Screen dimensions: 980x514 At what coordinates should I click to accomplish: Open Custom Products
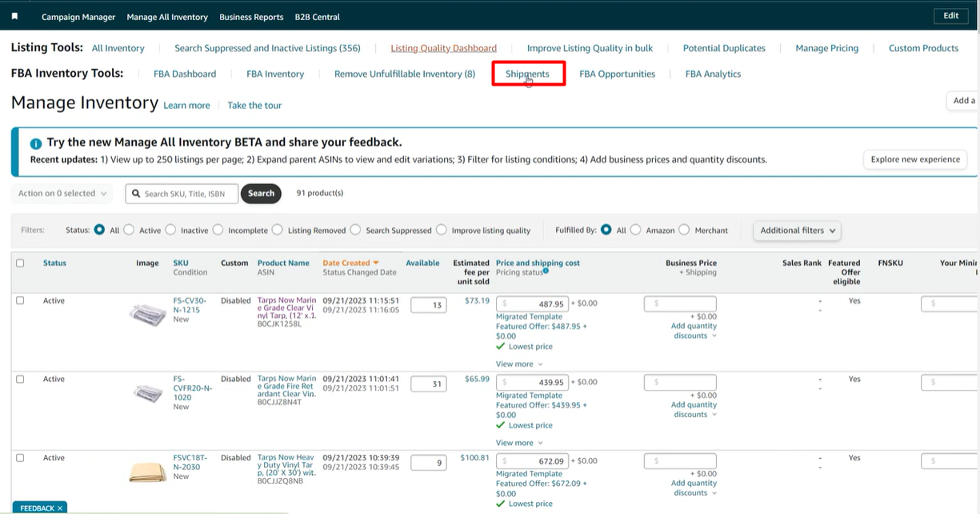pyautogui.click(x=923, y=48)
